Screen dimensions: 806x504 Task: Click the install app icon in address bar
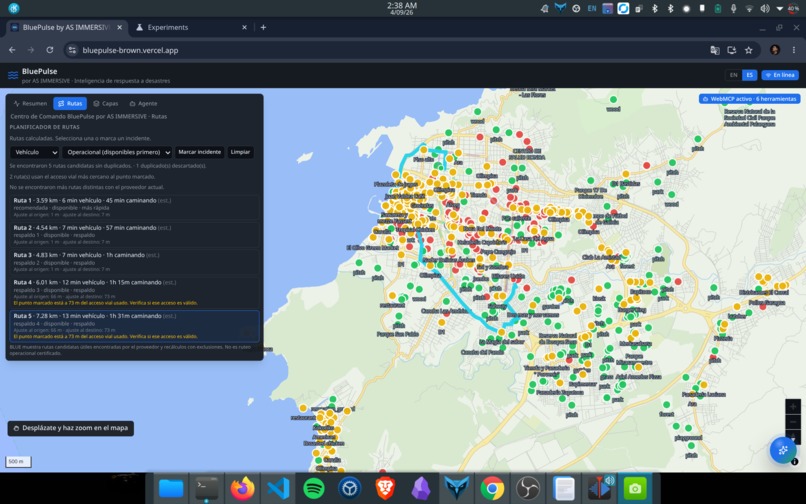pos(731,50)
